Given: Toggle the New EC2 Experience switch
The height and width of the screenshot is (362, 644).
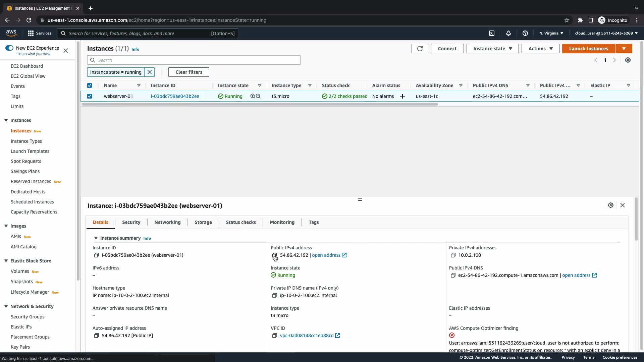Looking at the screenshot, I should (x=9, y=48).
